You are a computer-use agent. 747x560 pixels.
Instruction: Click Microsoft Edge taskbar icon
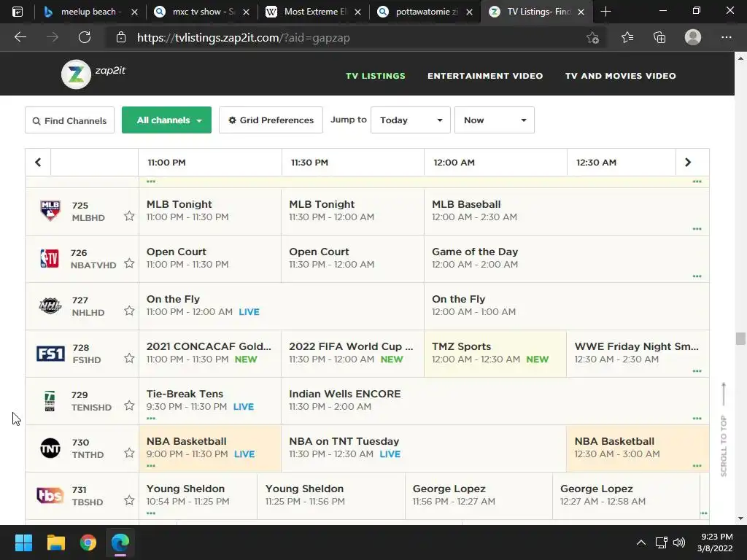(x=120, y=542)
